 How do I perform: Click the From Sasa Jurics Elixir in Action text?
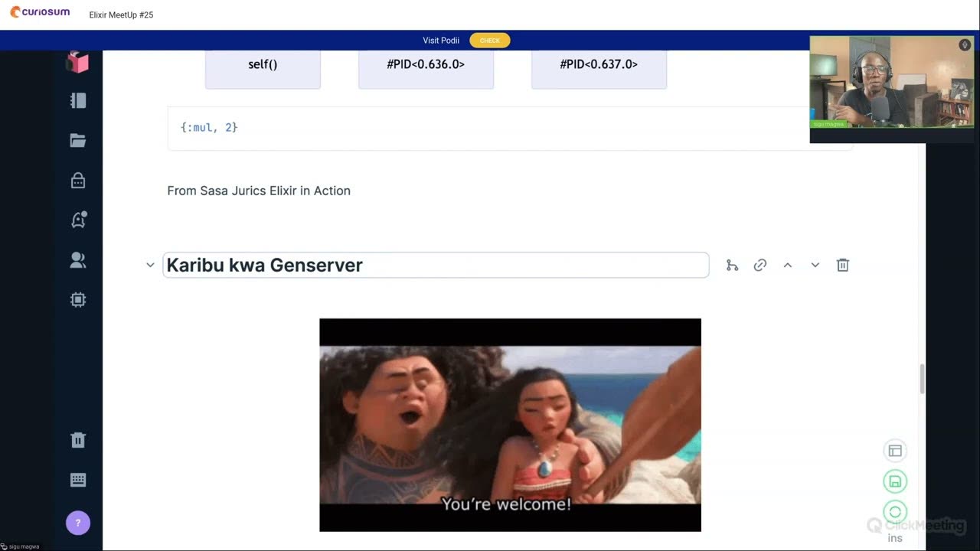[x=259, y=191]
